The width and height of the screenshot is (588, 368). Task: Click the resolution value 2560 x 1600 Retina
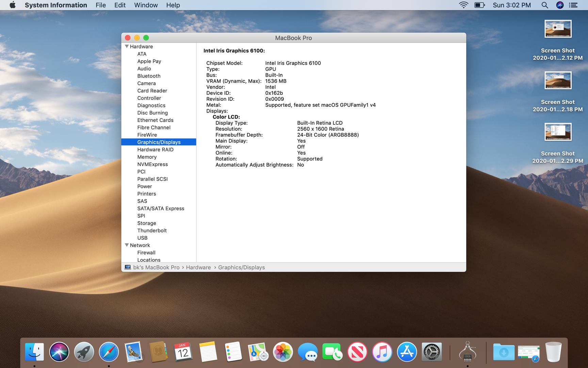click(321, 129)
